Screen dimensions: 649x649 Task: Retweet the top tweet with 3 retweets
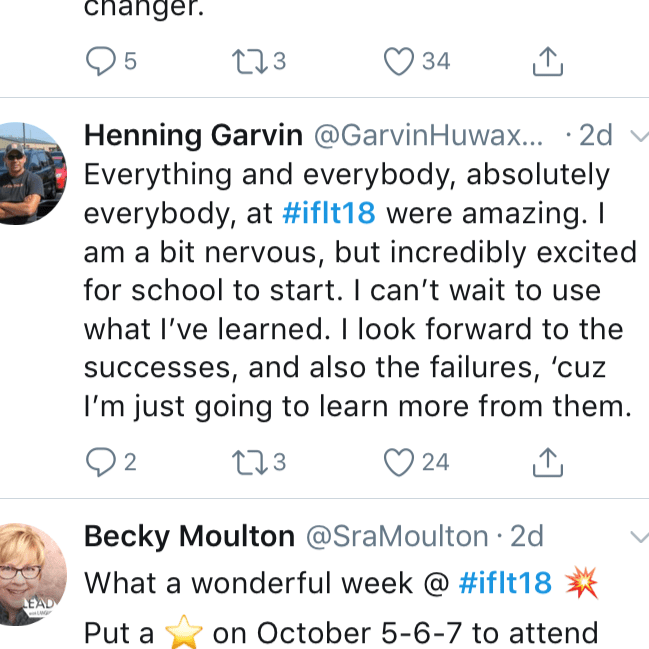(245, 61)
